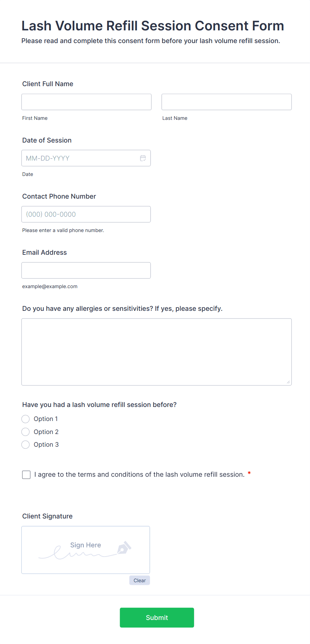310x644 pixels.
Task: Click the Sign Here text in signature pad
Action: coord(86,545)
